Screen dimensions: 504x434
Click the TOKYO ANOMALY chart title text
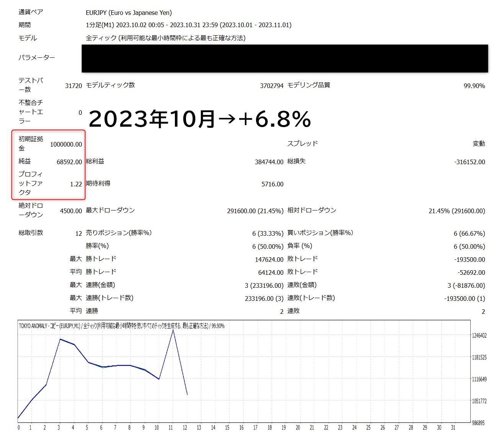coord(122,326)
